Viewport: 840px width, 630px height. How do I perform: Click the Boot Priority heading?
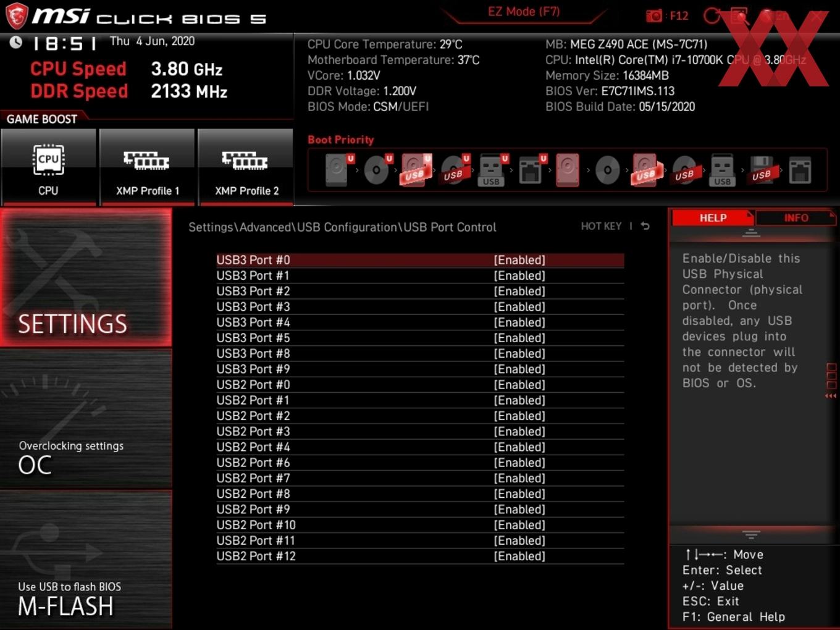tap(341, 140)
